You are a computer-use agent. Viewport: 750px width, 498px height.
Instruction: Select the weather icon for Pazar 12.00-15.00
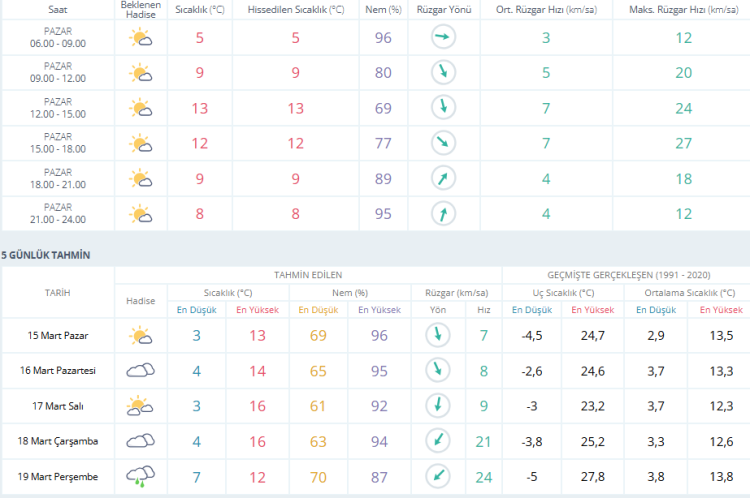tap(140, 108)
